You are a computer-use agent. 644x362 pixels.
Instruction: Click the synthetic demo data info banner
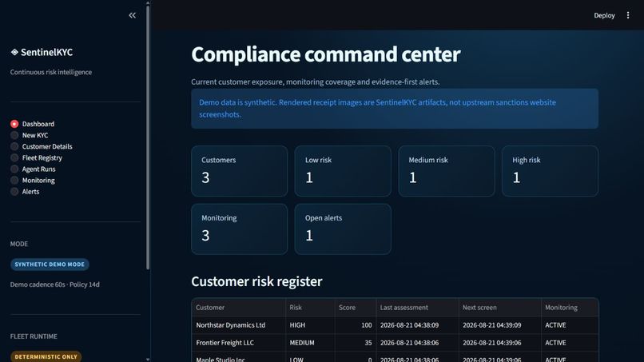coord(395,109)
